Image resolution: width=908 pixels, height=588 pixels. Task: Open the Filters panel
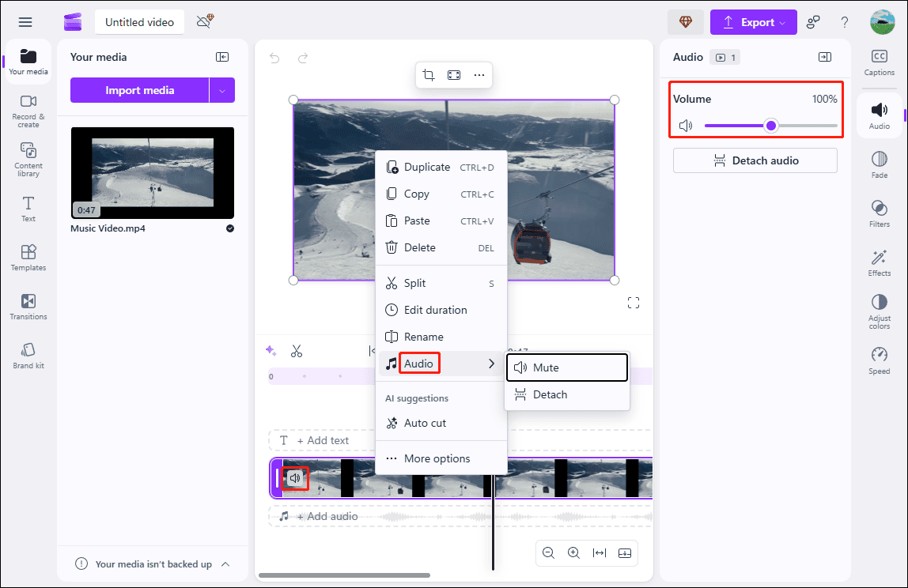point(879,213)
